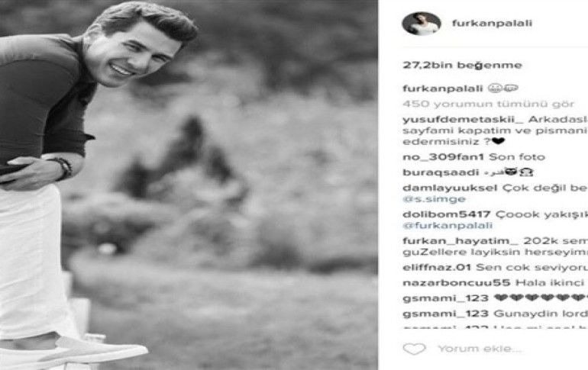Click the @s.simge mention link

434,199
